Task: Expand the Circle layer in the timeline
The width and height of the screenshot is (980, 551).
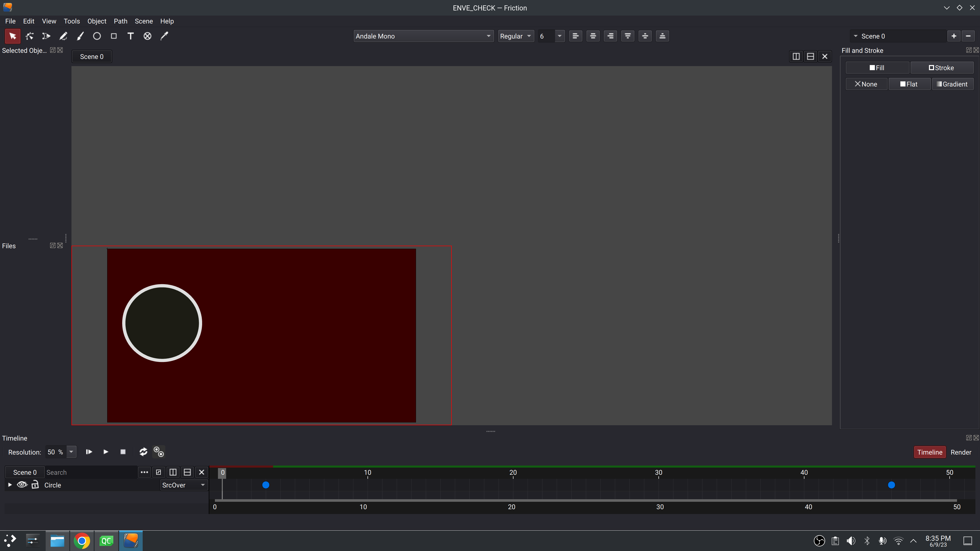Action: tap(9, 485)
